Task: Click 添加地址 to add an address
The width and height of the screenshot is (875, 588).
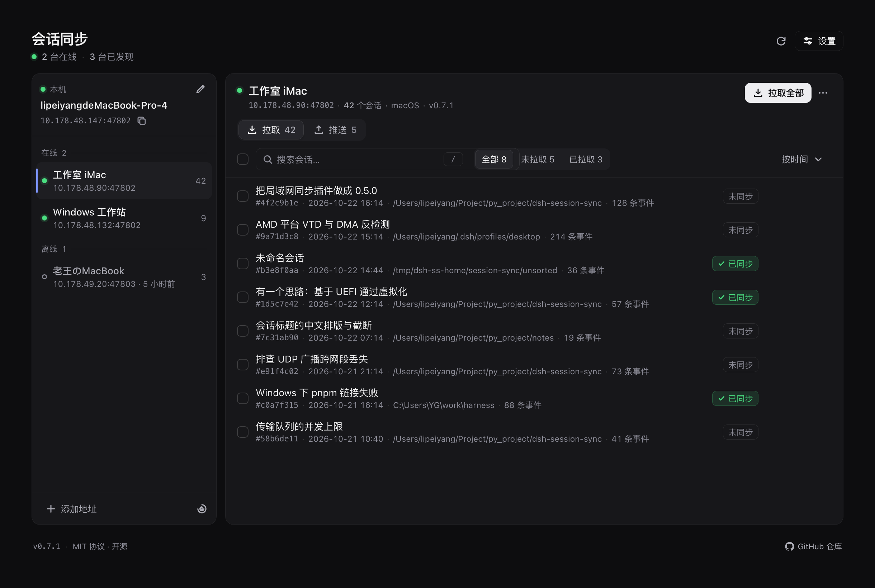Action: click(x=72, y=509)
